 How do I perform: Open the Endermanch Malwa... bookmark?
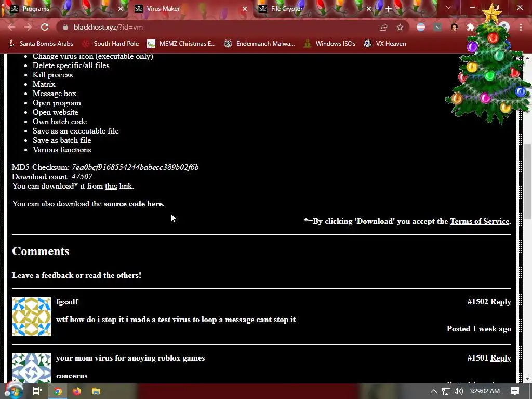point(260,44)
